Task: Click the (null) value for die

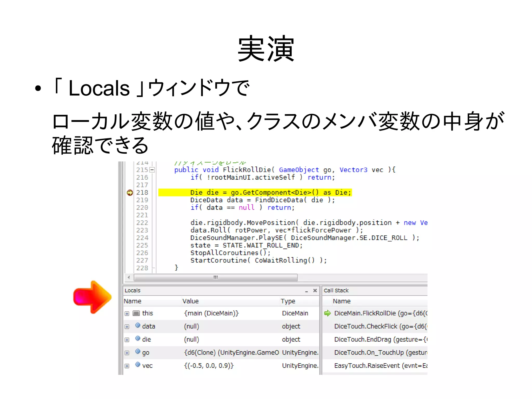Action: click(x=191, y=339)
